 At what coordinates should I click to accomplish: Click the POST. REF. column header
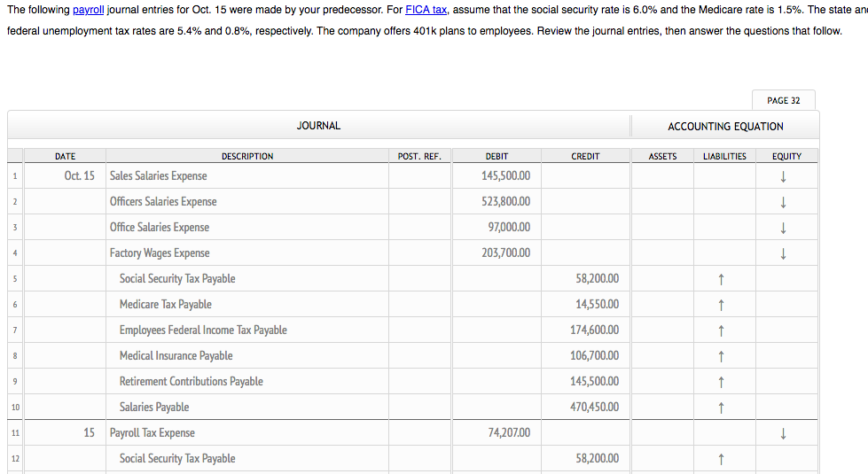[419, 157]
